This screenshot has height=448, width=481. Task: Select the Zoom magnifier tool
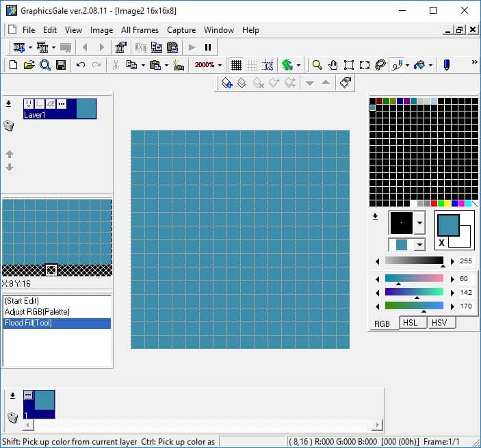click(x=317, y=65)
